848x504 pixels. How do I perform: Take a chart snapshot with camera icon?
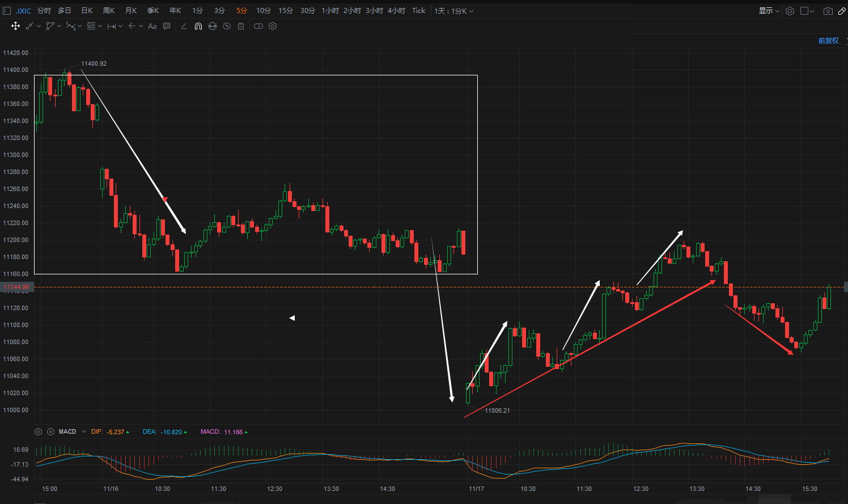pyautogui.click(x=828, y=11)
